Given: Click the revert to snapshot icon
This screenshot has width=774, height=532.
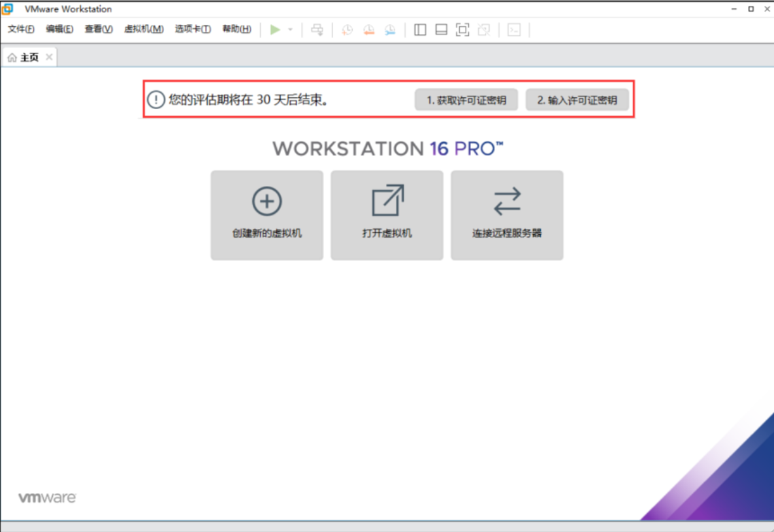Looking at the screenshot, I should 369,30.
